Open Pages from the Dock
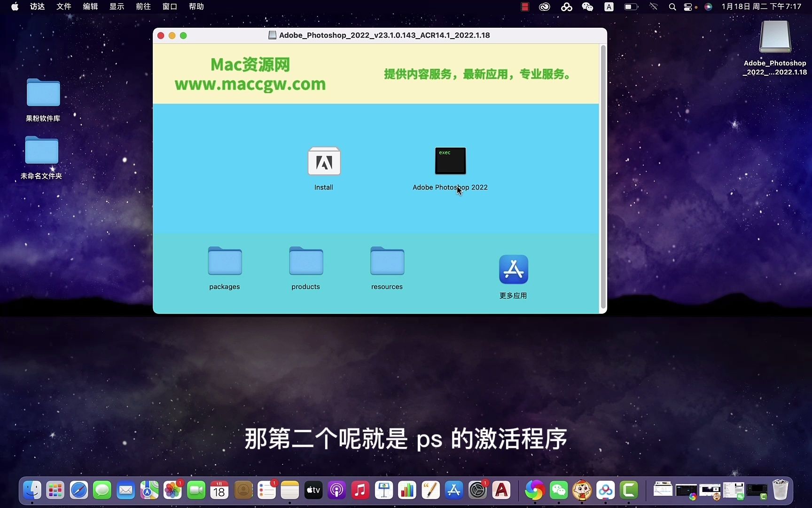 pyautogui.click(x=431, y=491)
